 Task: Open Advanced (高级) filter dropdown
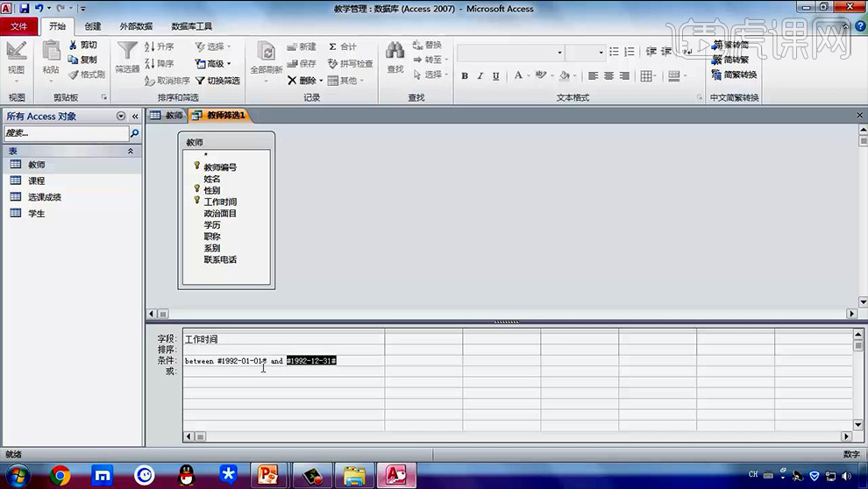[213, 64]
